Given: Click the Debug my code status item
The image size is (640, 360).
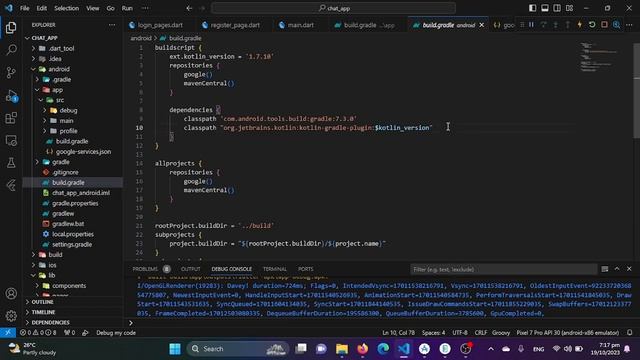Looking at the screenshot, I should [116, 333].
